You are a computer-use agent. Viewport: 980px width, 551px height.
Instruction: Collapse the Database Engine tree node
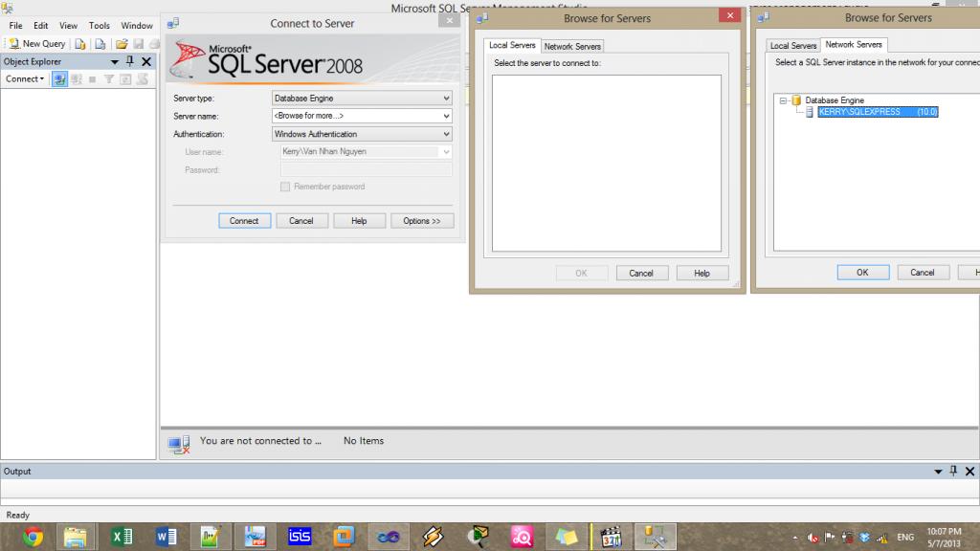(x=783, y=99)
